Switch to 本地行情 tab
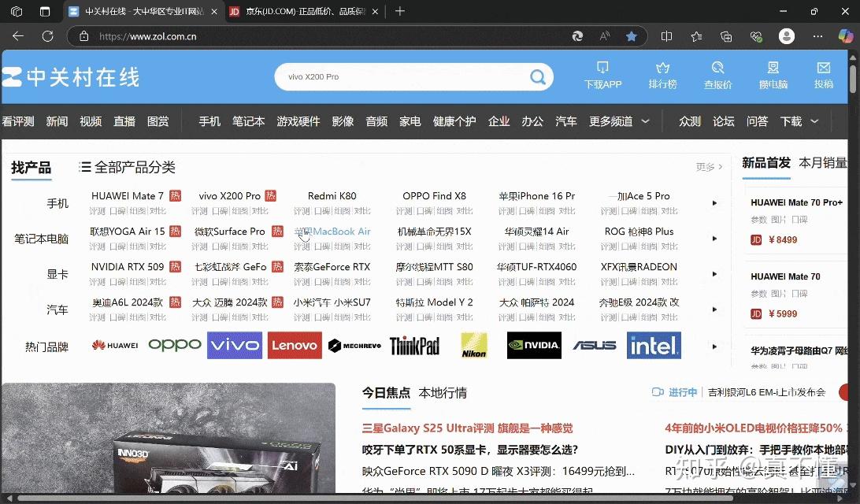 [x=443, y=393]
